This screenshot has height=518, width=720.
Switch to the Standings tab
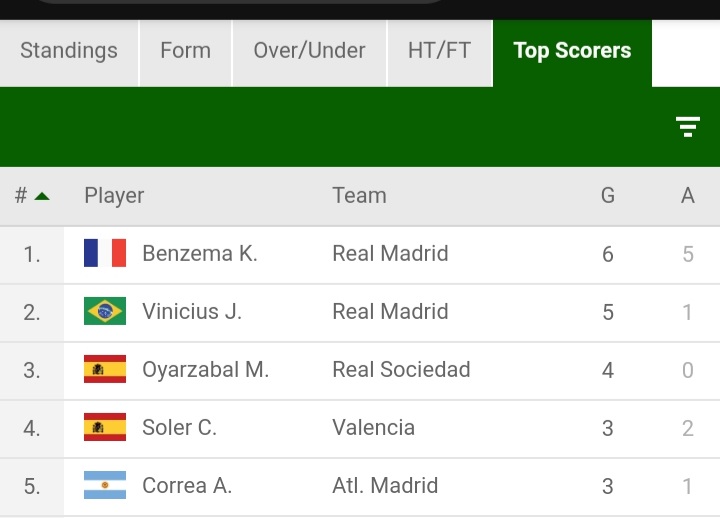click(x=69, y=51)
